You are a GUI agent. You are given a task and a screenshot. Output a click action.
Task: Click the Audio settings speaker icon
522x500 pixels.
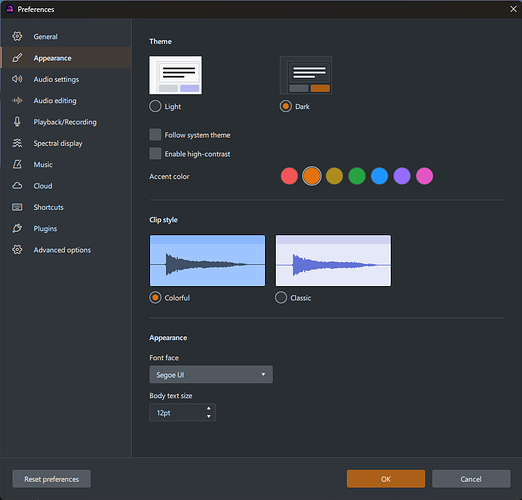[x=17, y=79]
